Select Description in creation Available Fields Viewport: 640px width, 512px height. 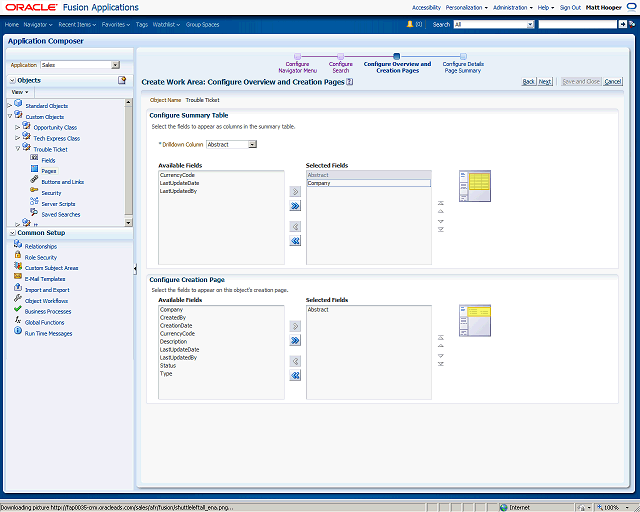point(173,342)
